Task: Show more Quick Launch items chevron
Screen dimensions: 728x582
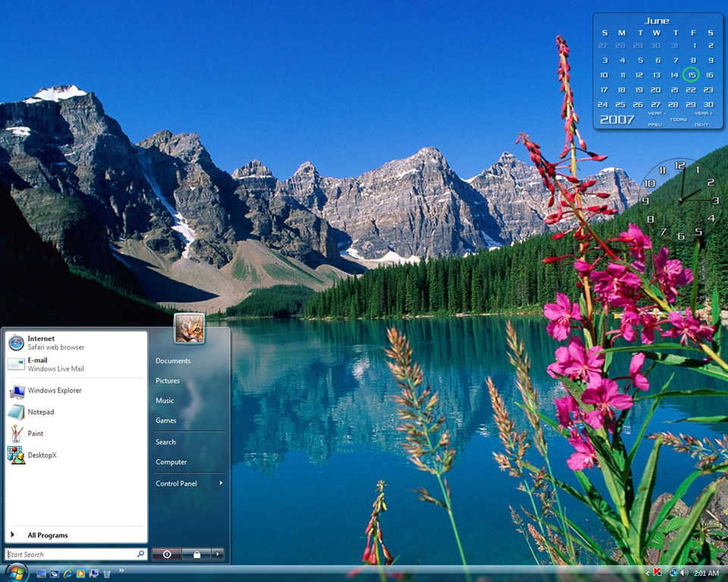Action: point(121,571)
